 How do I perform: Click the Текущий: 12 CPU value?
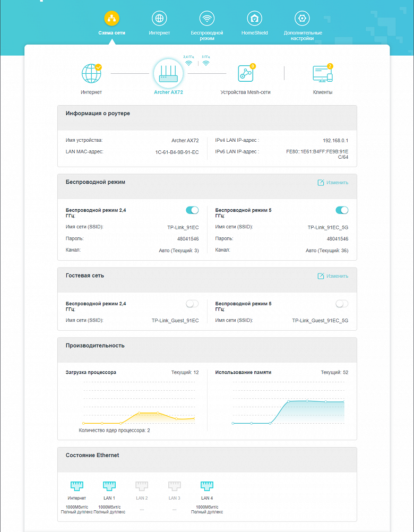(185, 373)
